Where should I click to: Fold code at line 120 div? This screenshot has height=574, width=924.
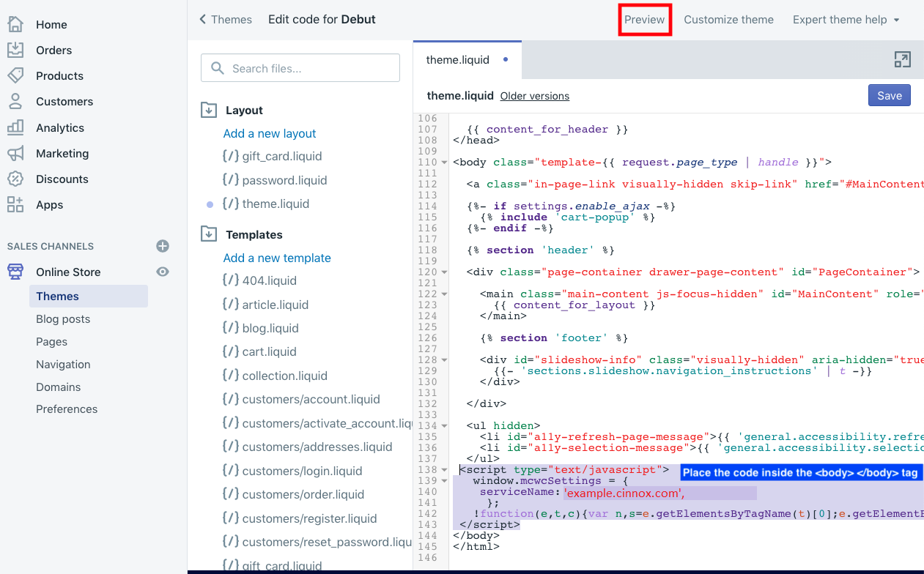[x=444, y=272]
